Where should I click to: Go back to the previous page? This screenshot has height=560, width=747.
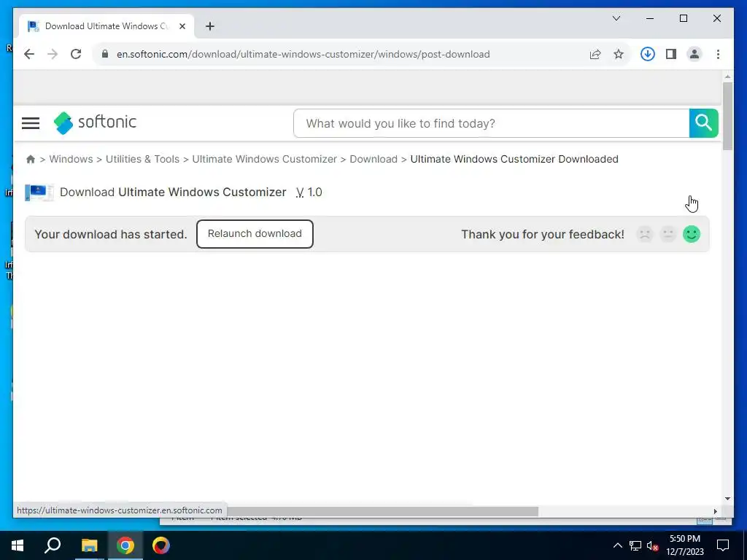(29, 54)
